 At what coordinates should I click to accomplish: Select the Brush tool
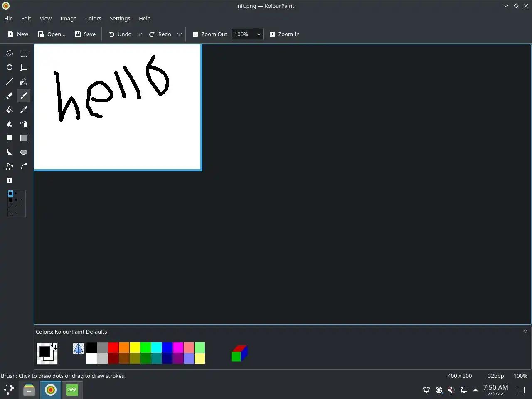click(x=24, y=96)
